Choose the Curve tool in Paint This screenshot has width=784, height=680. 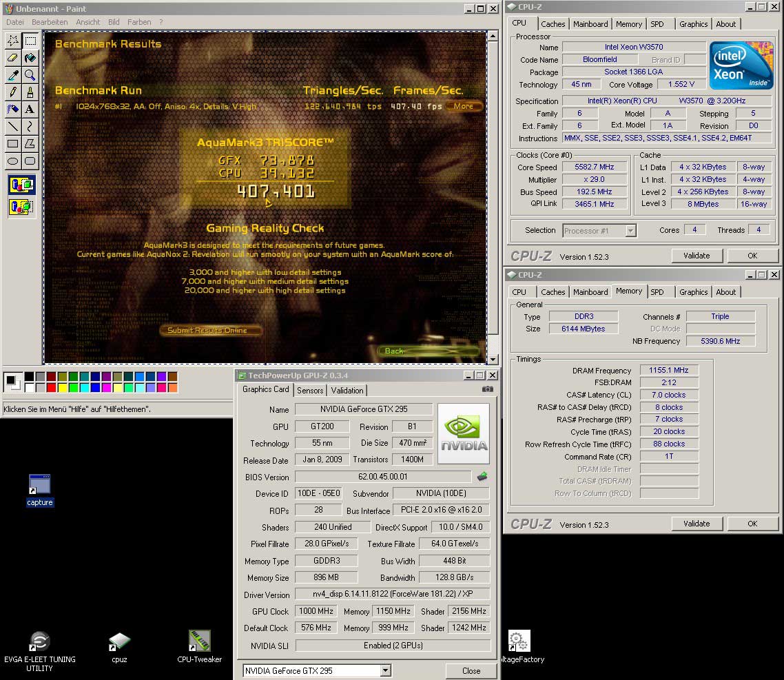tap(30, 127)
